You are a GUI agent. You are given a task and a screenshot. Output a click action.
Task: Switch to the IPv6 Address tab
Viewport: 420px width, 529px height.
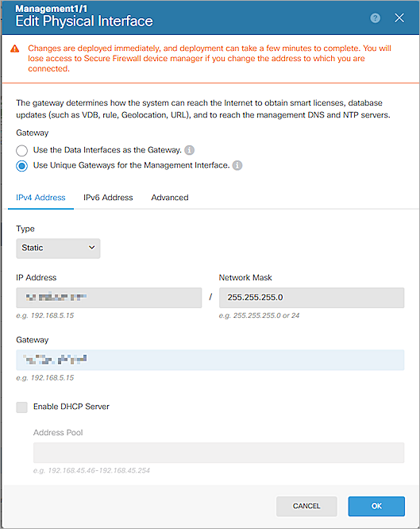pyautogui.click(x=108, y=198)
